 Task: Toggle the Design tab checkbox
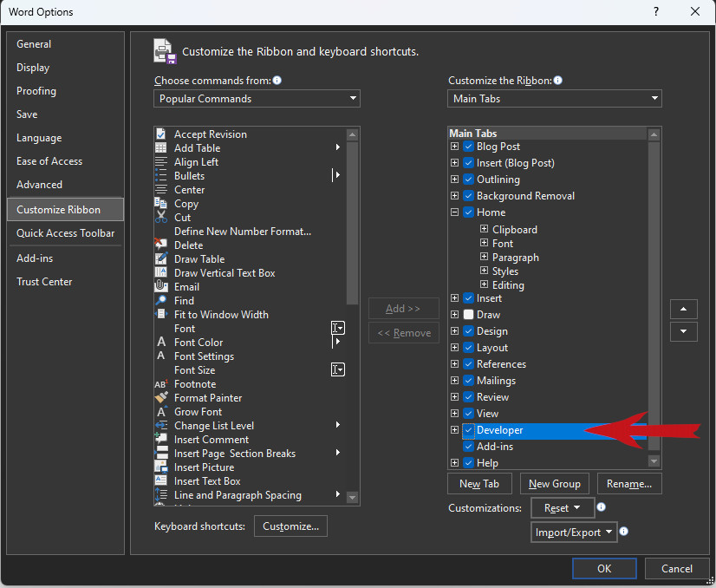[468, 330]
